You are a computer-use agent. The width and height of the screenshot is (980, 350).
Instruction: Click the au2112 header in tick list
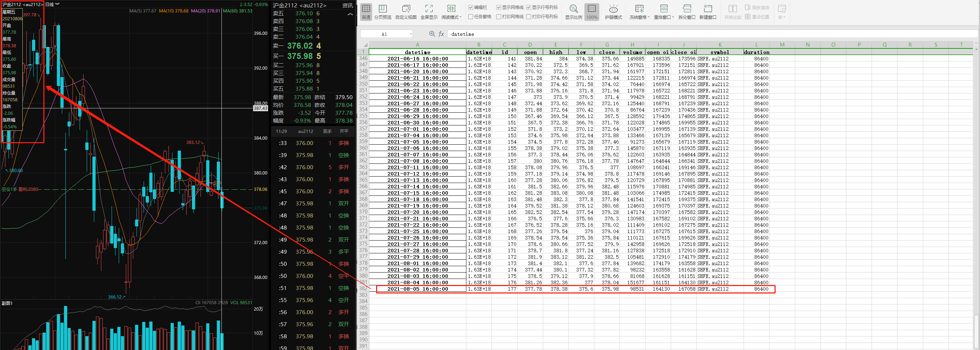[305, 131]
